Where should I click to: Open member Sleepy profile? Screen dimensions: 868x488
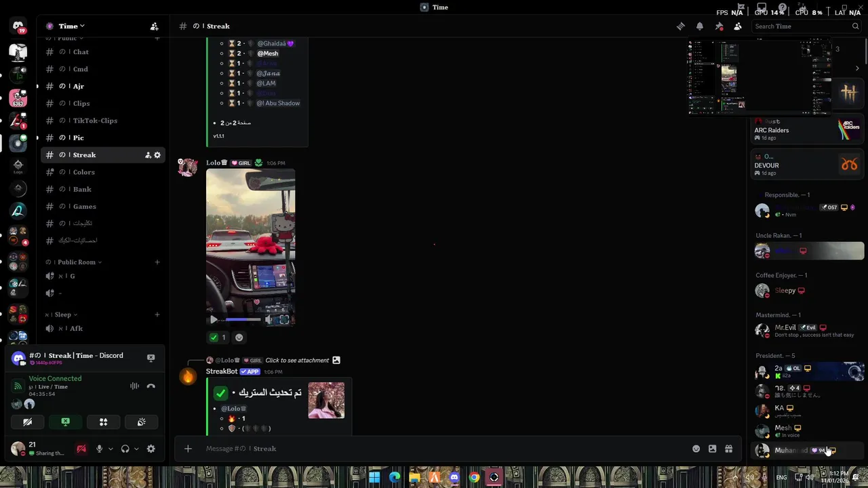pyautogui.click(x=807, y=291)
